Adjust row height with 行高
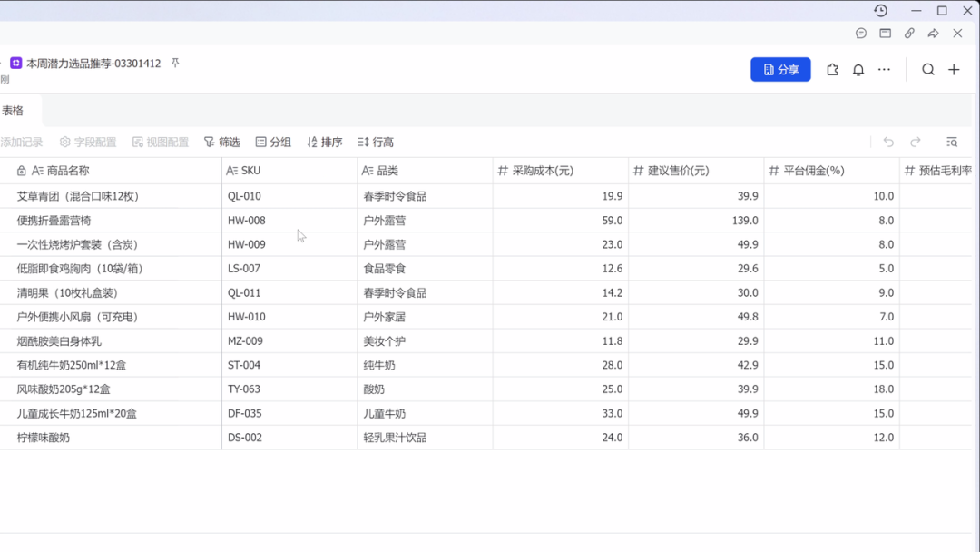980x552 pixels. point(376,143)
